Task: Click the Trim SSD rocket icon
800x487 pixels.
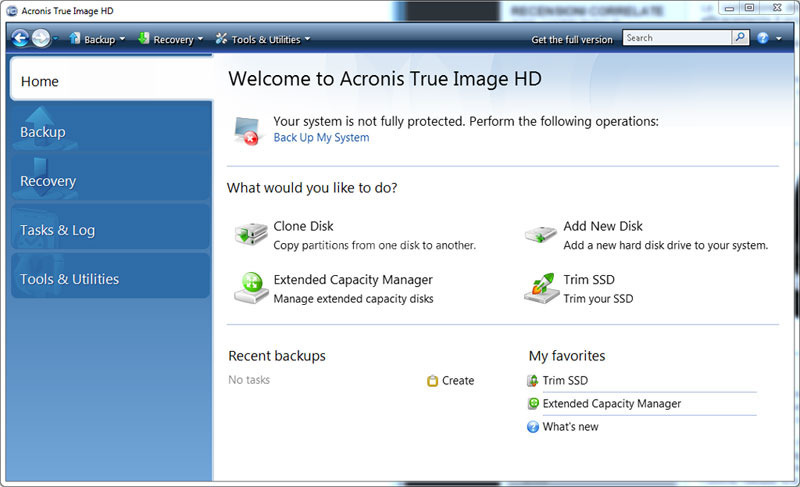Action: pyautogui.click(x=540, y=288)
